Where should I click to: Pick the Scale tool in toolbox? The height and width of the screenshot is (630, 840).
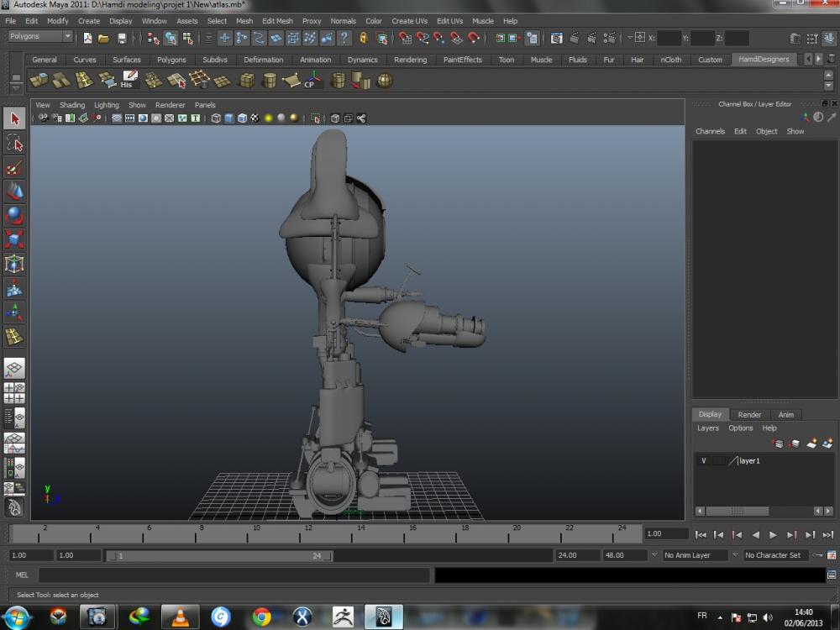(x=14, y=240)
